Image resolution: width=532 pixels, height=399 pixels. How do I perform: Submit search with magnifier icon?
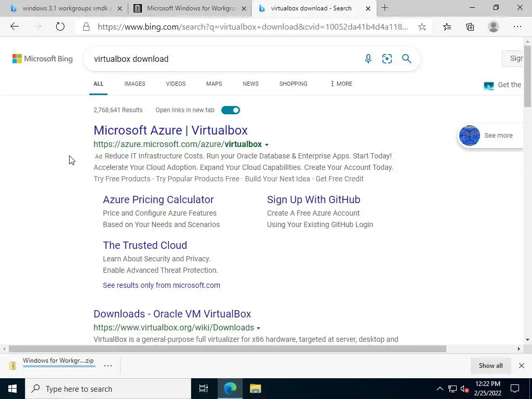pyautogui.click(x=406, y=59)
